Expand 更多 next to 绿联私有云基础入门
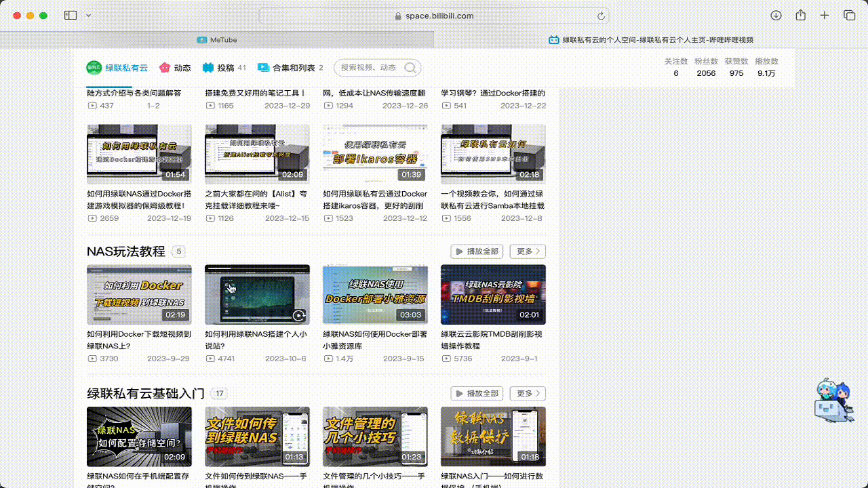Screen dimensions: 868x488 pos(527,393)
